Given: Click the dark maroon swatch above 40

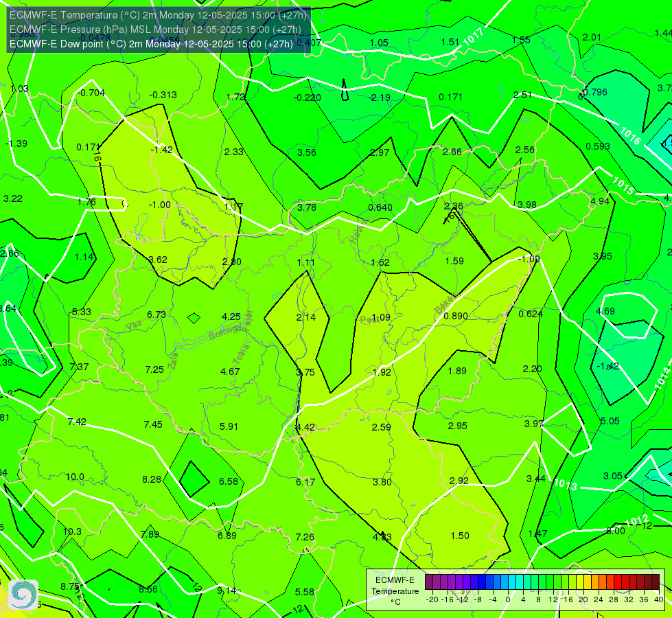Looking at the screenshot, I should tap(656, 582).
